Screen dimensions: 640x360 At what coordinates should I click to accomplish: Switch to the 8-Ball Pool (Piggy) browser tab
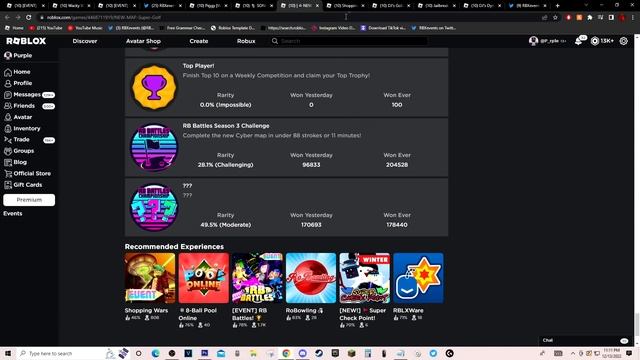click(x=209, y=6)
